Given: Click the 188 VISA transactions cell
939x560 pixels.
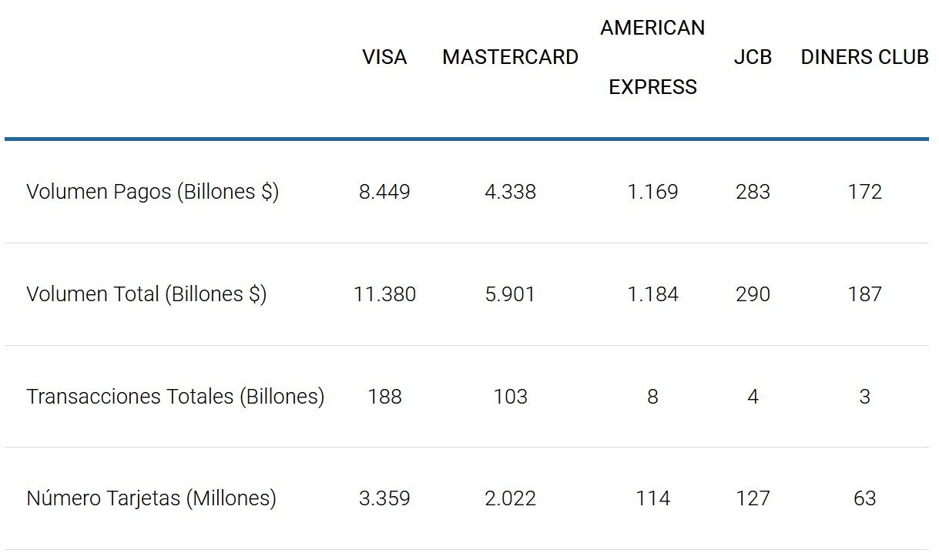Looking at the screenshot, I should coord(384,397).
